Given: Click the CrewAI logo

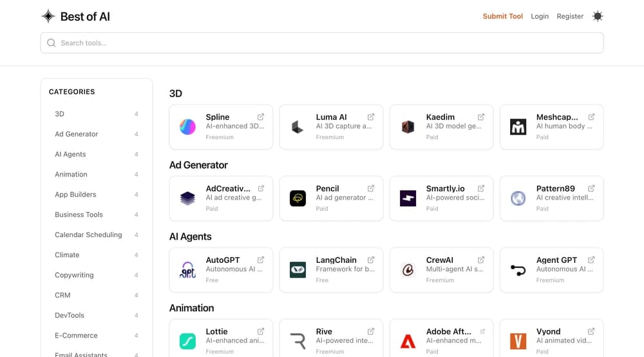Looking at the screenshot, I should coord(408,270).
